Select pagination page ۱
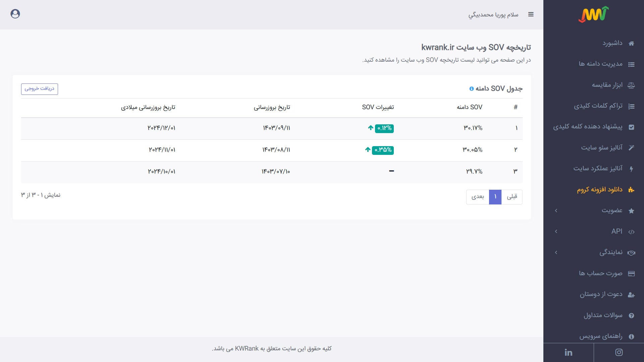The width and height of the screenshot is (644, 362). click(x=495, y=197)
